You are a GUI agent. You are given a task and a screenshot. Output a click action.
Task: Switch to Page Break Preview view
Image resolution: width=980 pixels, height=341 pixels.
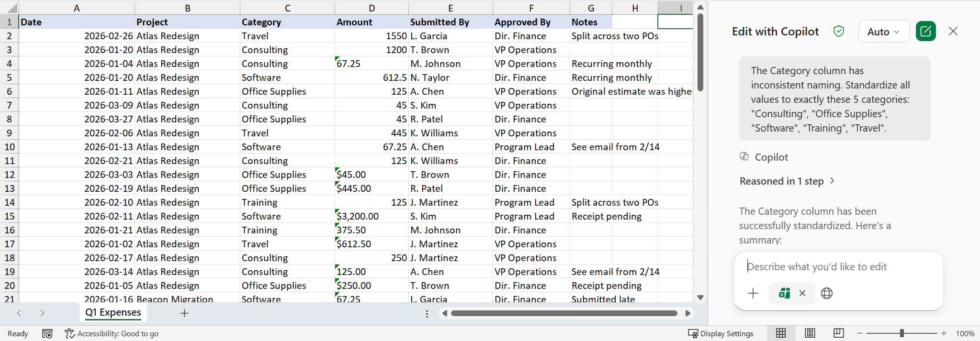tap(838, 333)
